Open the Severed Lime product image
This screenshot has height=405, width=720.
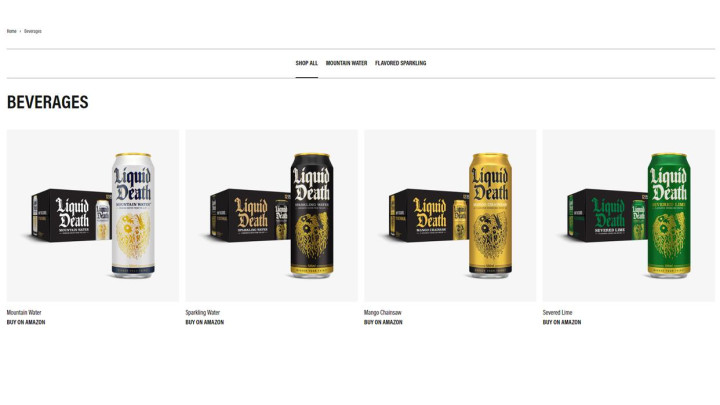tap(629, 215)
